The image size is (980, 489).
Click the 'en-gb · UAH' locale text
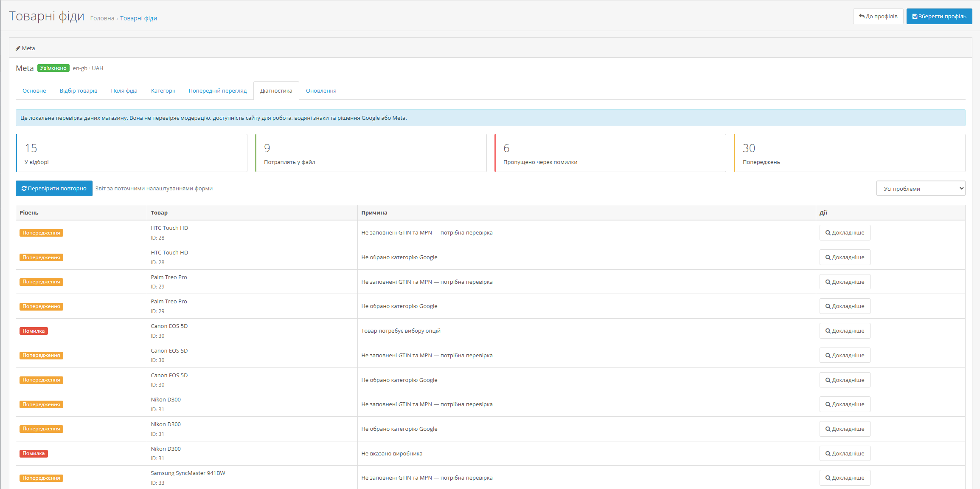88,68
